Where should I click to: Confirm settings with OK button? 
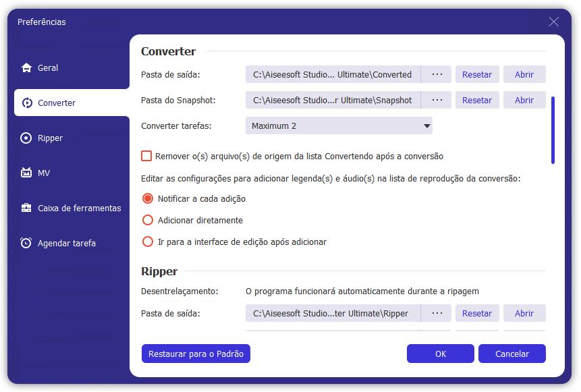tap(440, 354)
